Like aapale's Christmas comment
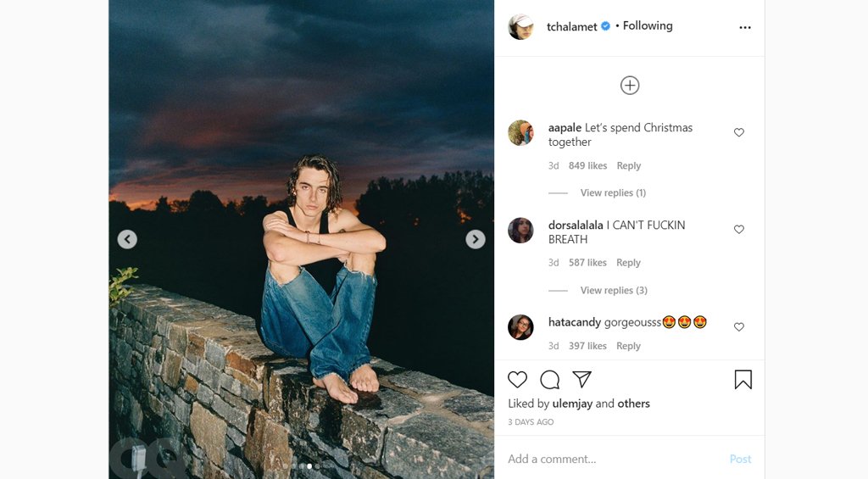This screenshot has height=479, width=868. pyautogui.click(x=738, y=133)
